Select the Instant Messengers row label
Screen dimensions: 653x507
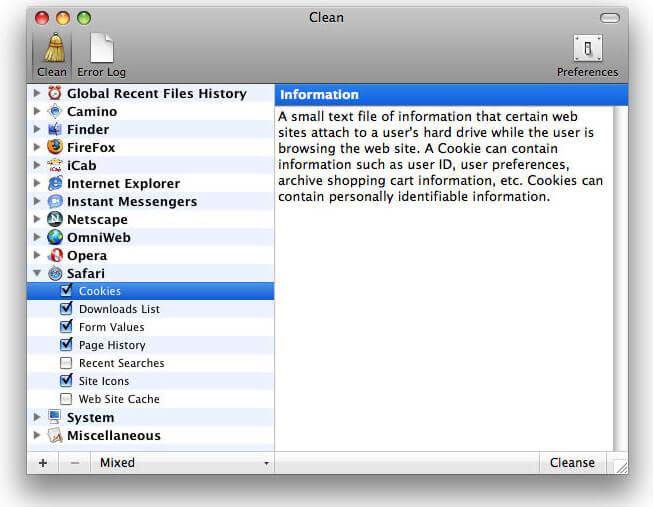(132, 201)
